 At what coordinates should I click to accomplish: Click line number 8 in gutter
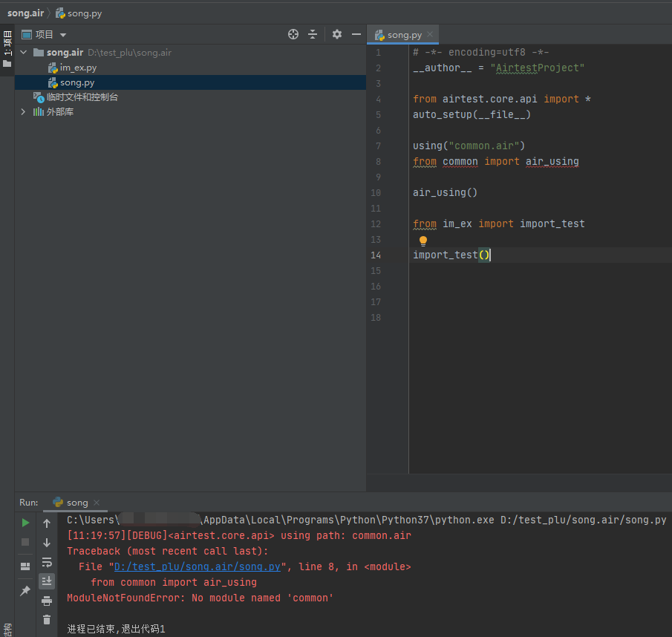(378, 162)
